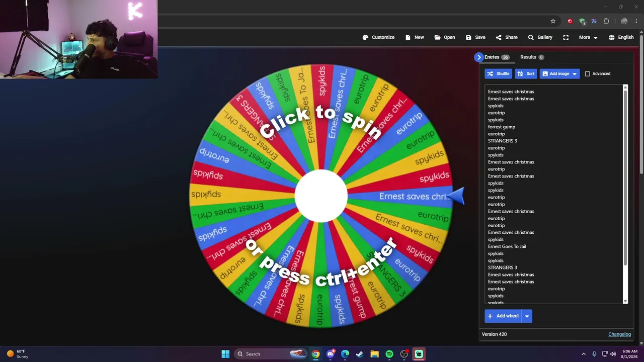This screenshot has height=362, width=644.
Task: Open the clock and date flyout
Action: (630, 354)
